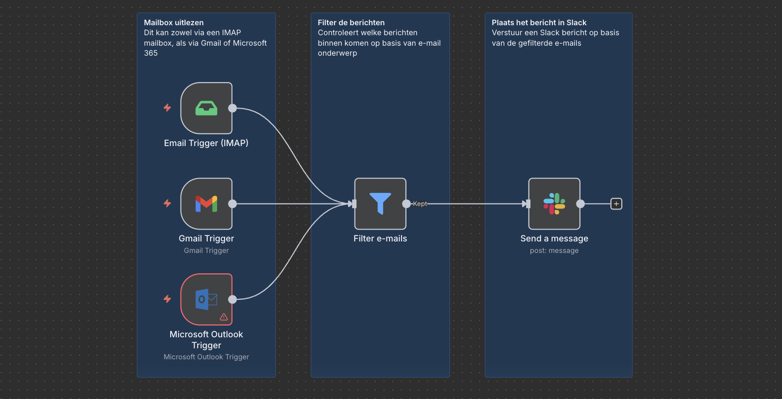Open the Slack Send a message node

pyautogui.click(x=554, y=203)
